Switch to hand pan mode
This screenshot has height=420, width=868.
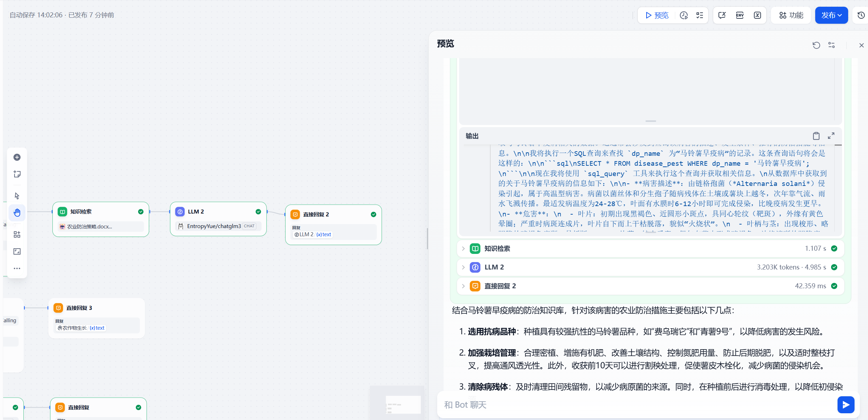17,212
